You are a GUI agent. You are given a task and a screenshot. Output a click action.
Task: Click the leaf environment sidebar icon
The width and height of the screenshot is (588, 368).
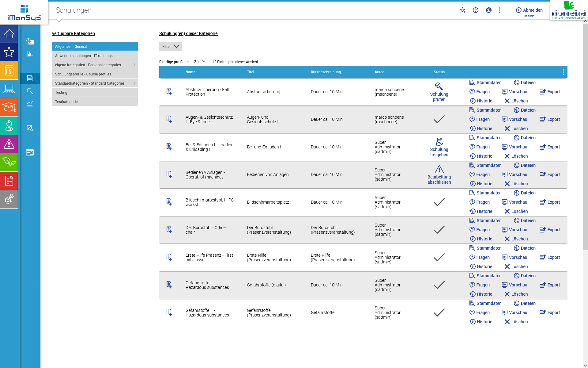tap(9, 162)
